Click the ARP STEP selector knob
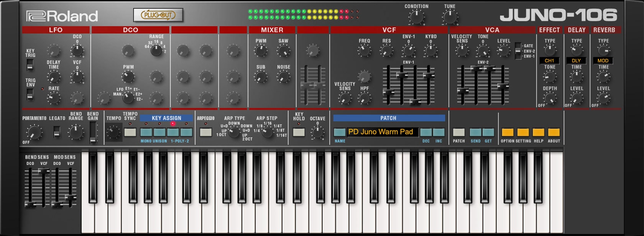Viewport: 644px width, 236px height. (x=267, y=133)
